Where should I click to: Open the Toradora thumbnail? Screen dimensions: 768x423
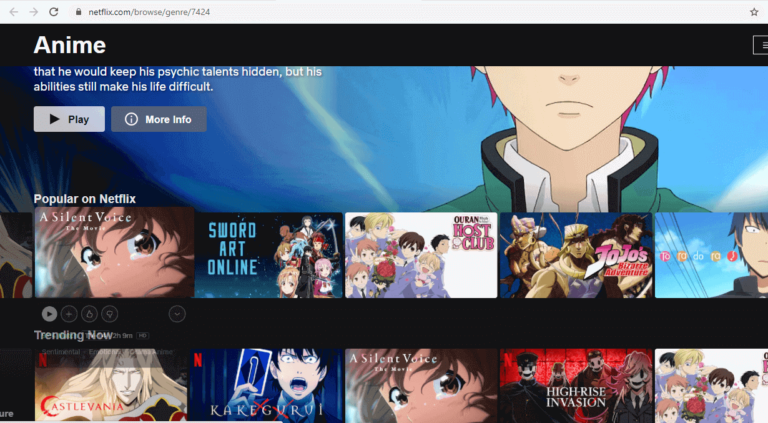point(711,255)
